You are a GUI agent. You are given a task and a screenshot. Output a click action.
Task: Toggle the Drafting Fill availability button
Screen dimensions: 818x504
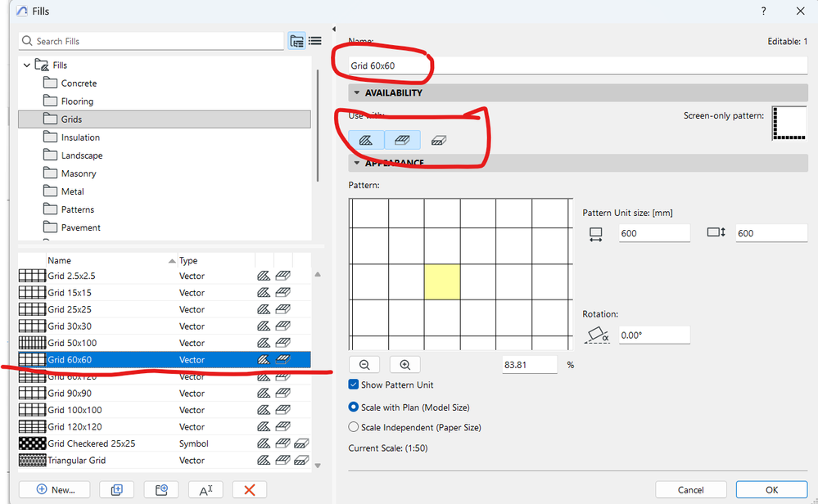(x=366, y=140)
